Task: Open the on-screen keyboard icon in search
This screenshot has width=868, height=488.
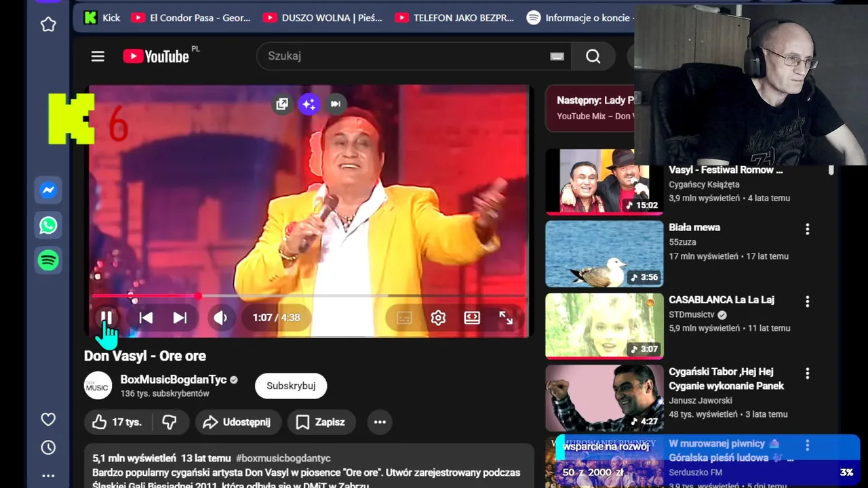Action: pos(557,56)
